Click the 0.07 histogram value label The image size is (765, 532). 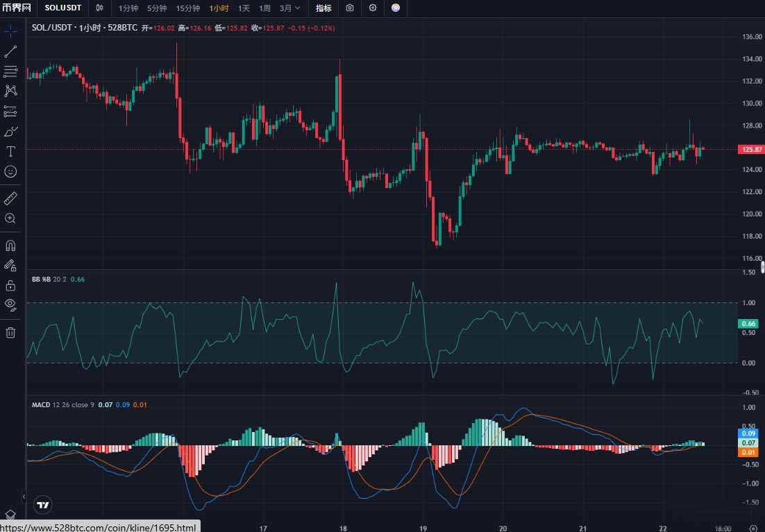748,443
